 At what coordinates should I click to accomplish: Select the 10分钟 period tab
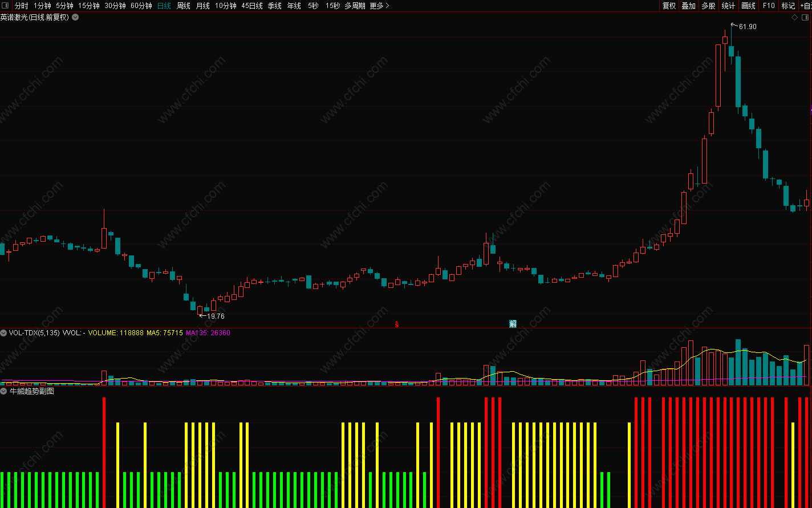click(225, 6)
